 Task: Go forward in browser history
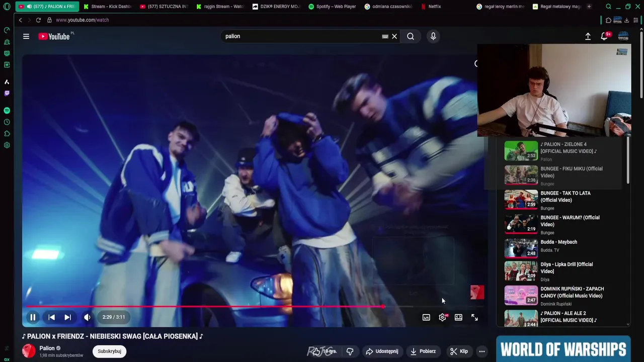click(29, 20)
